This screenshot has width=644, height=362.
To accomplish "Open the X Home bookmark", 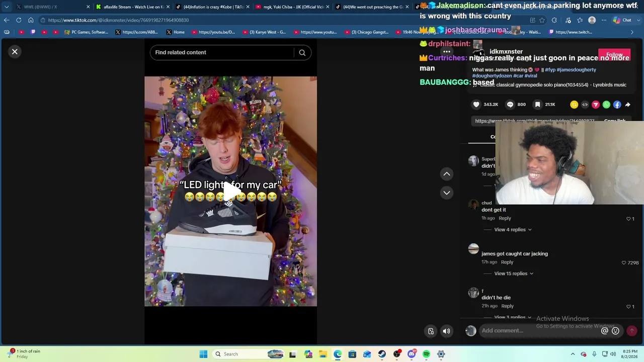I will pyautogui.click(x=175, y=32).
